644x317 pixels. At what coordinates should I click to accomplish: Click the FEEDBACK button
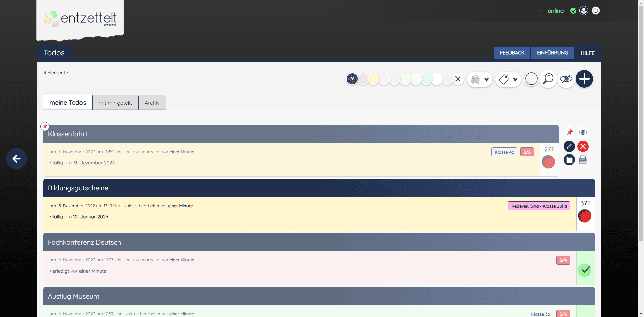[x=512, y=53]
